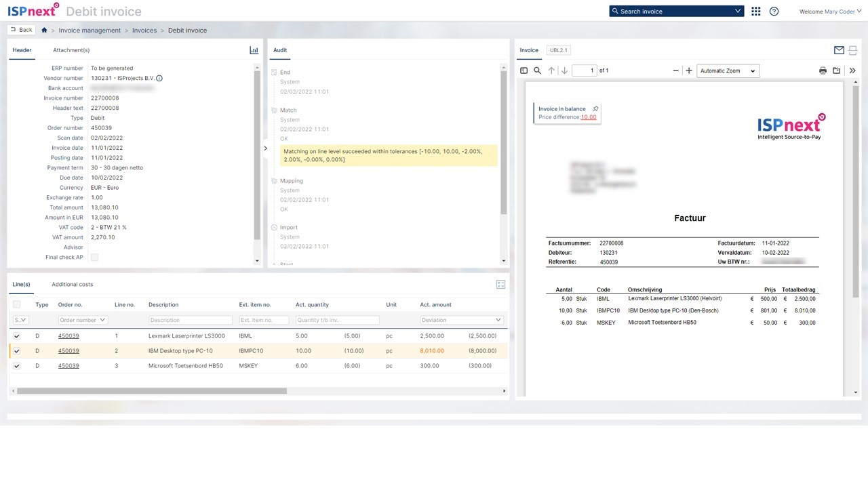Click the navigate-down arrow in the PDF toolbar
This screenshot has height=488, width=868.
tap(564, 70)
